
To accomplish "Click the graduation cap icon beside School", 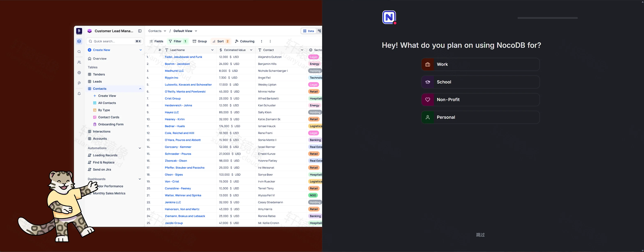I will 428,82.
